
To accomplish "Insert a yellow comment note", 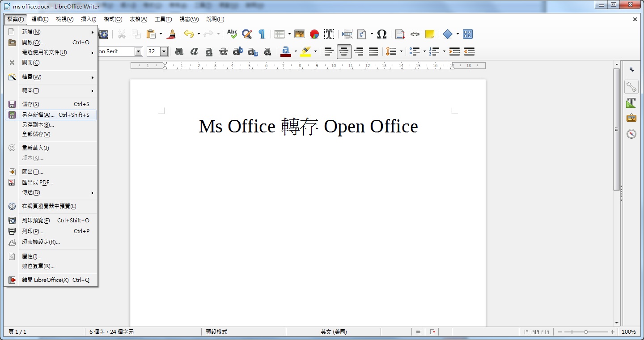I will pos(429,34).
